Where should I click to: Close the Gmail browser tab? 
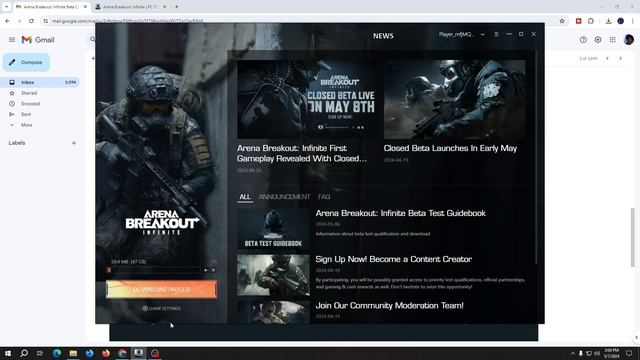85,7
